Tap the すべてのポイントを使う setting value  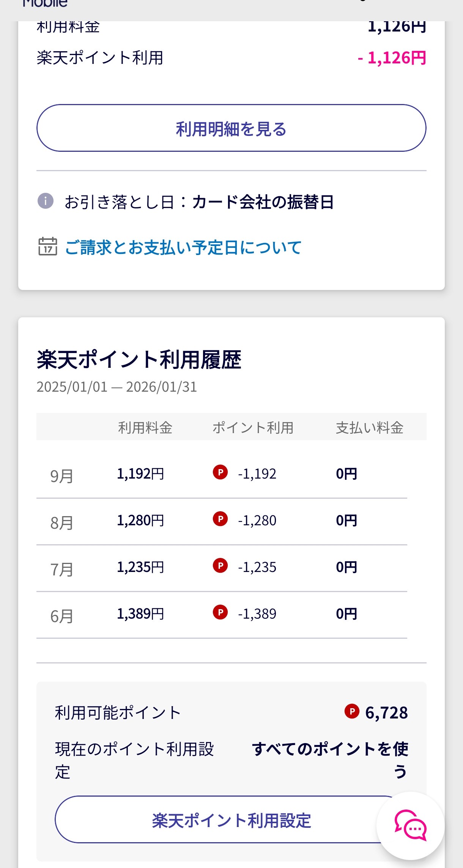(x=330, y=749)
